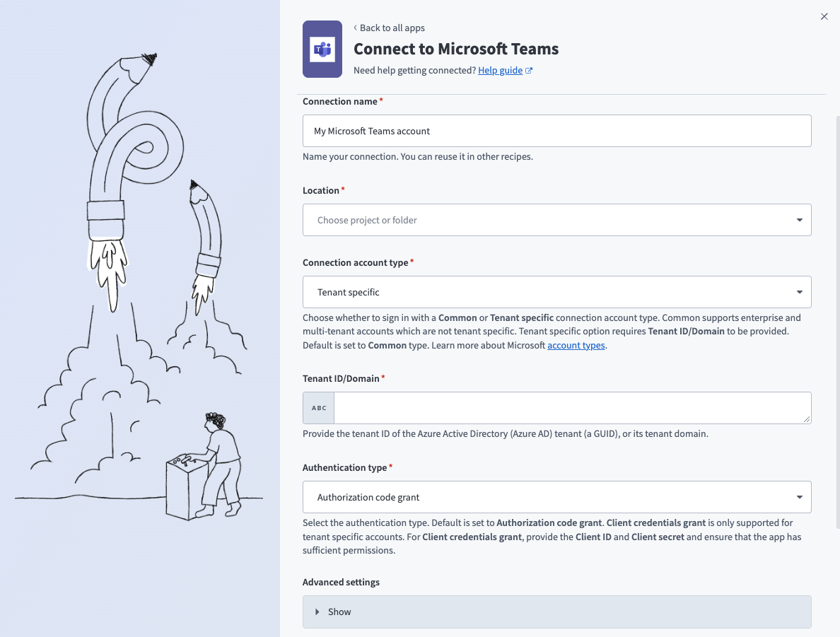Click the 'Authentication type' label
Screen dimensions: 840x637
pyautogui.click(x=344, y=468)
